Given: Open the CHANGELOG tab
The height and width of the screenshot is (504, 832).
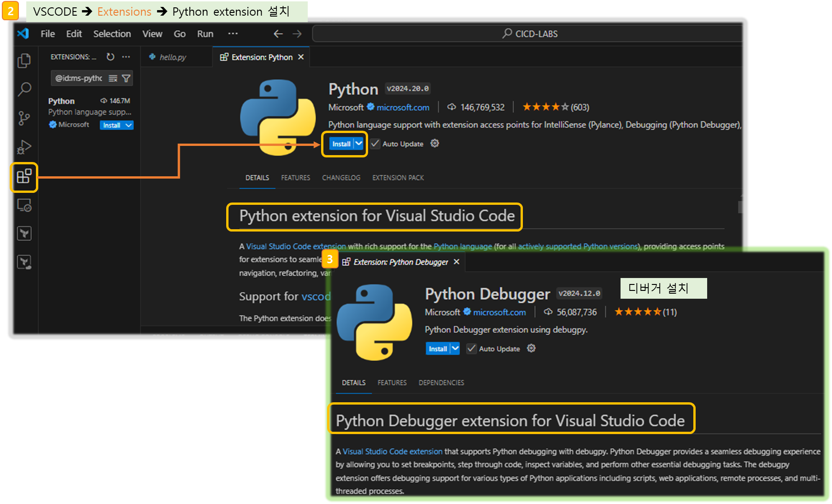Looking at the screenshot, I should (x=341, y=178).
